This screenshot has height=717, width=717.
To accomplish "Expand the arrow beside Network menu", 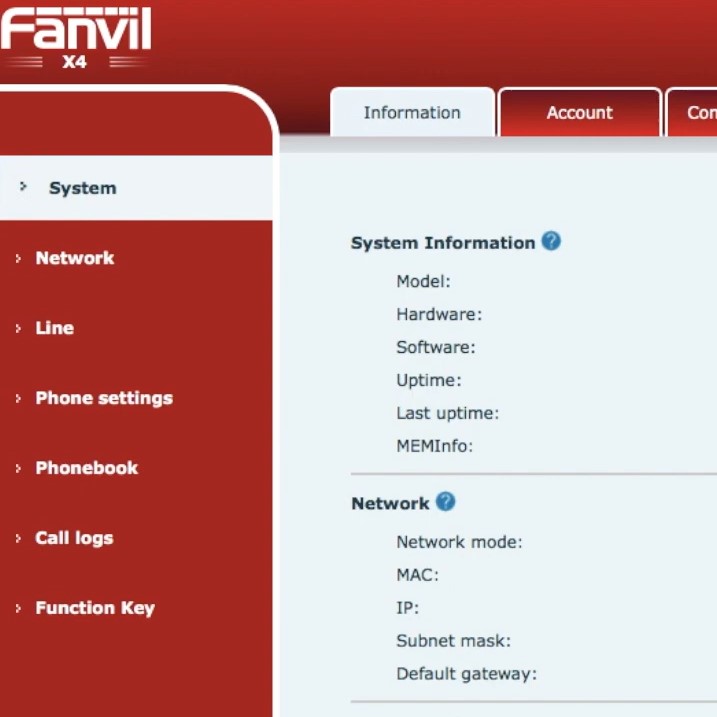I will click(18, 259).
